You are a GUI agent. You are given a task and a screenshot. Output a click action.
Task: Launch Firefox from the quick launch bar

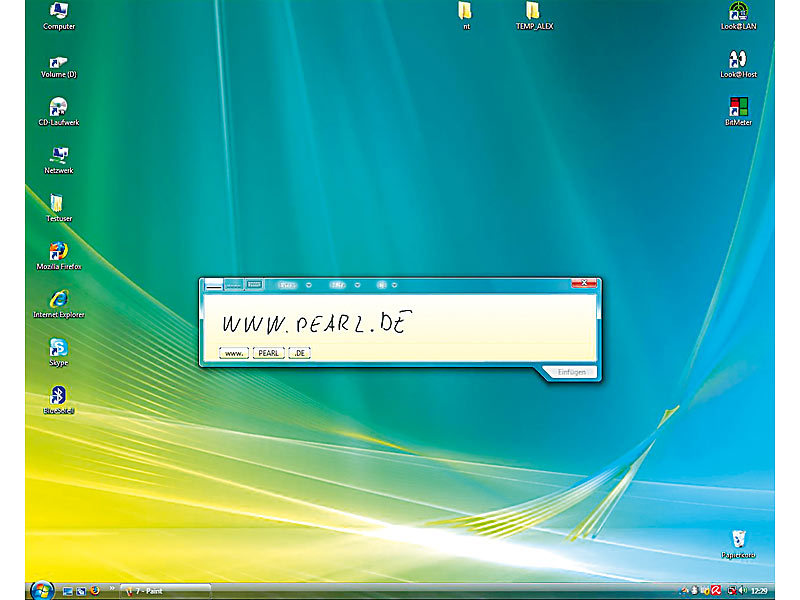pos(95,591)
